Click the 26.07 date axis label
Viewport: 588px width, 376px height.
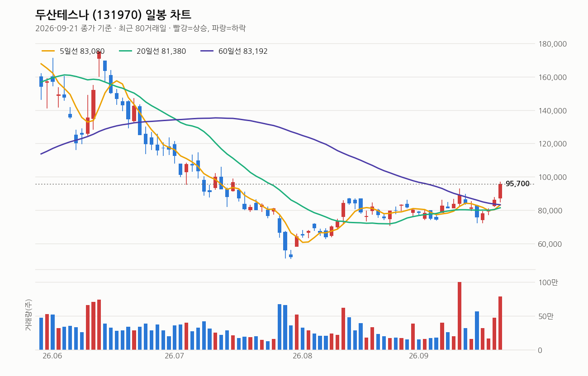click(174, 356)
